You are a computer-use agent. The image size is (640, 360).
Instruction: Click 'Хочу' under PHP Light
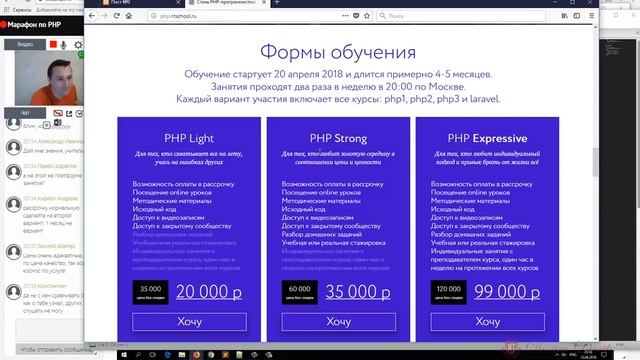coord(189,322)
